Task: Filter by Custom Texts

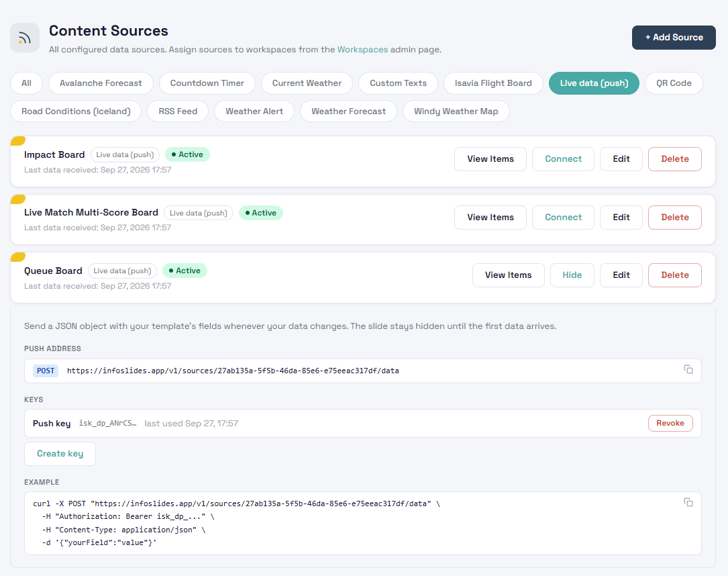Action: tap(398, 83)
